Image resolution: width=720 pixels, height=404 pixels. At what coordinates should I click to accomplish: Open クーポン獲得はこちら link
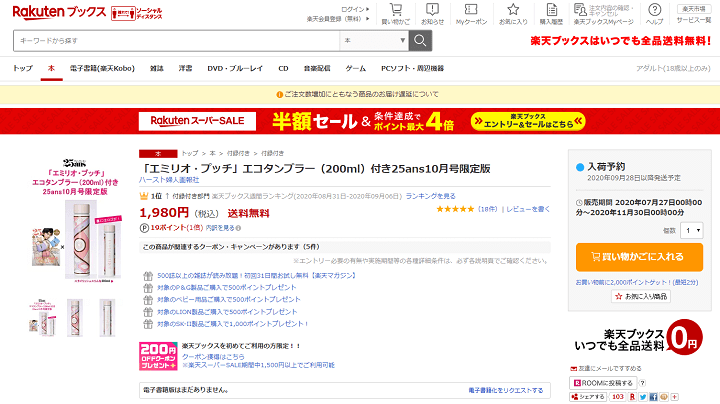(213, 357)
